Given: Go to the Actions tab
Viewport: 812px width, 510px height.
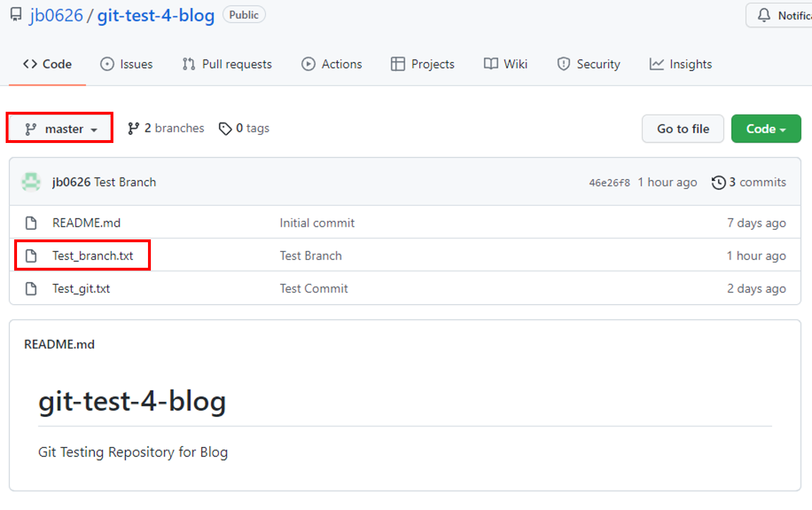Looking at the screenshot, I should click(332, 64).
